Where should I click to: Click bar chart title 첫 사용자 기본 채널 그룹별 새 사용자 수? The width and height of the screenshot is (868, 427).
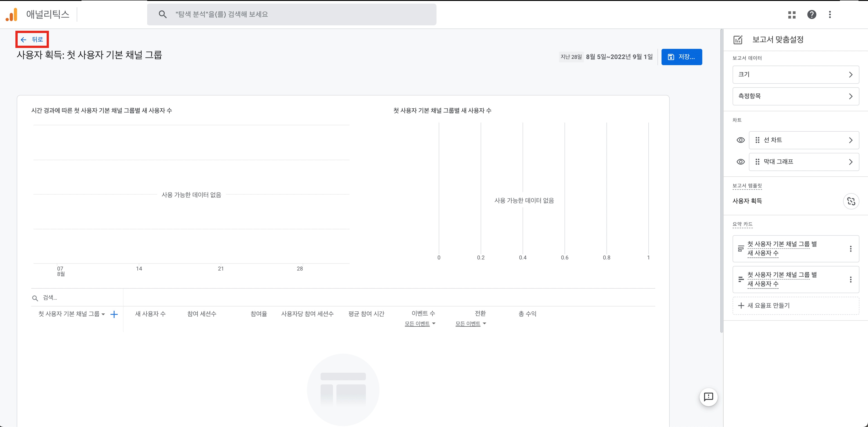[x=442, y=111]
